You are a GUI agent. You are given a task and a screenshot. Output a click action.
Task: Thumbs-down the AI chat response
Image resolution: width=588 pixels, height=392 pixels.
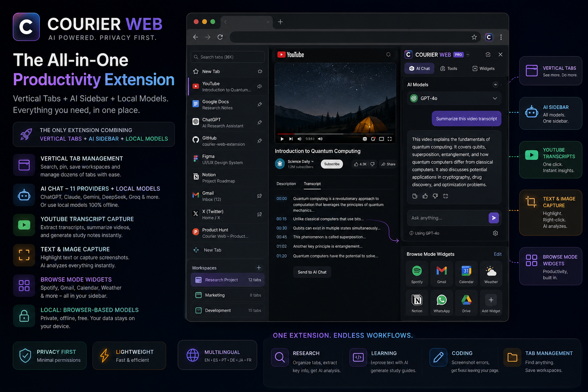coord(435,196)
